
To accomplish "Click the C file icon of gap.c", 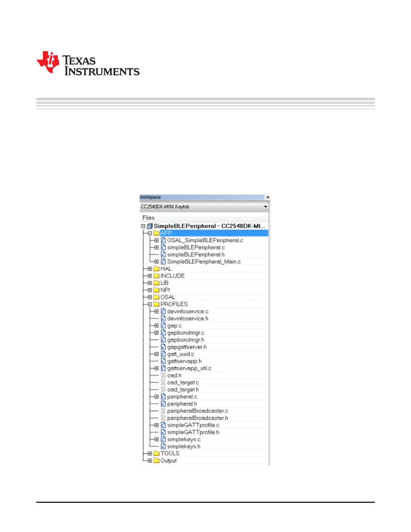I will tap(163, 325).
